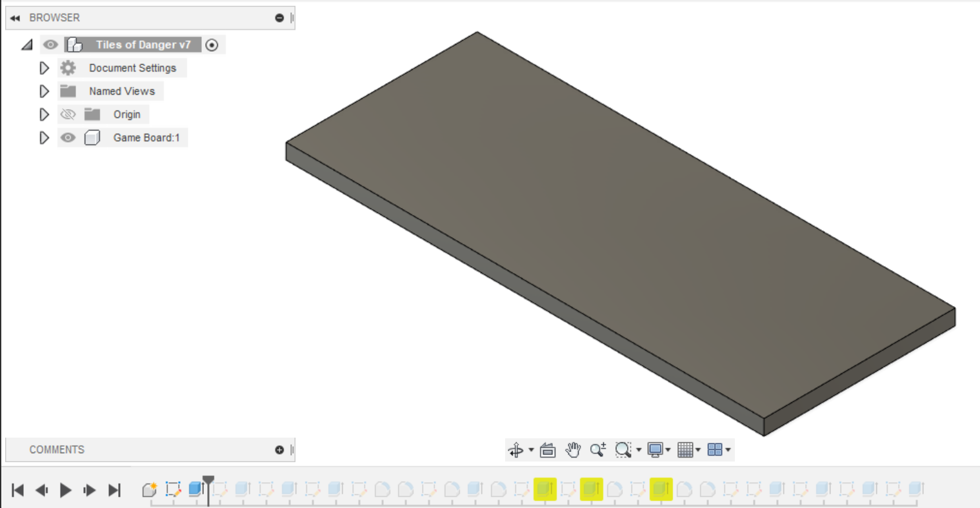
Task: Select the Look At view tool
Action: click(x=547, y=450)
